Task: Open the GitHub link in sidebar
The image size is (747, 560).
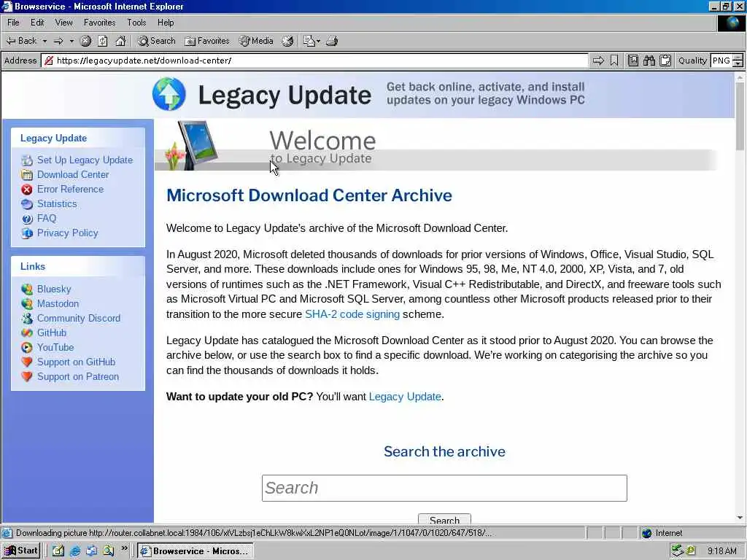Action: (52, 332)
